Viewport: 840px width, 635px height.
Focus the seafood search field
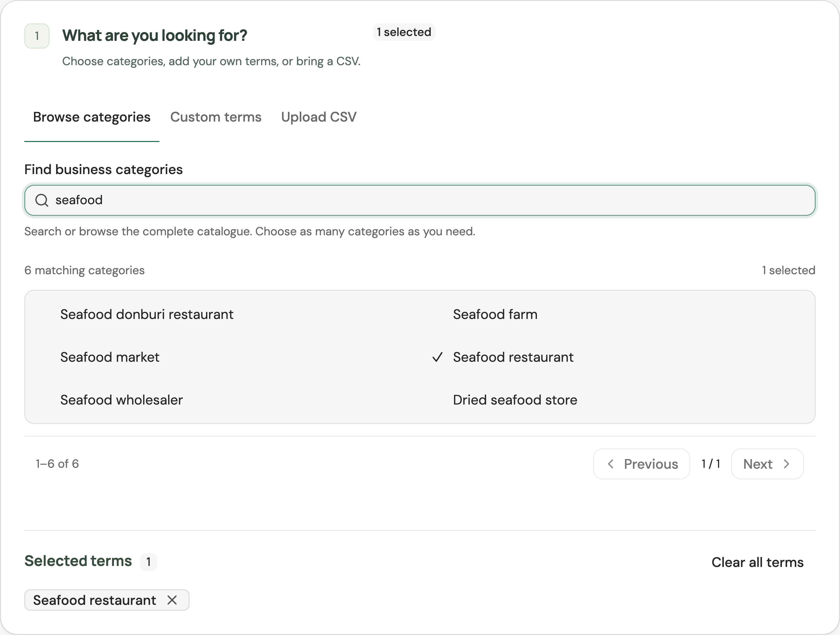[420, 200]
